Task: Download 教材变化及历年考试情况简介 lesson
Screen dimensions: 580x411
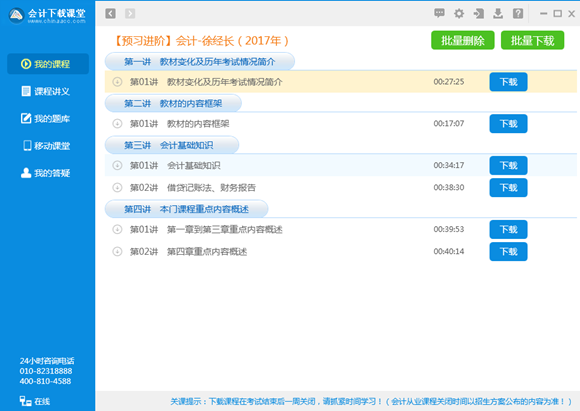Action: point(508,82)
